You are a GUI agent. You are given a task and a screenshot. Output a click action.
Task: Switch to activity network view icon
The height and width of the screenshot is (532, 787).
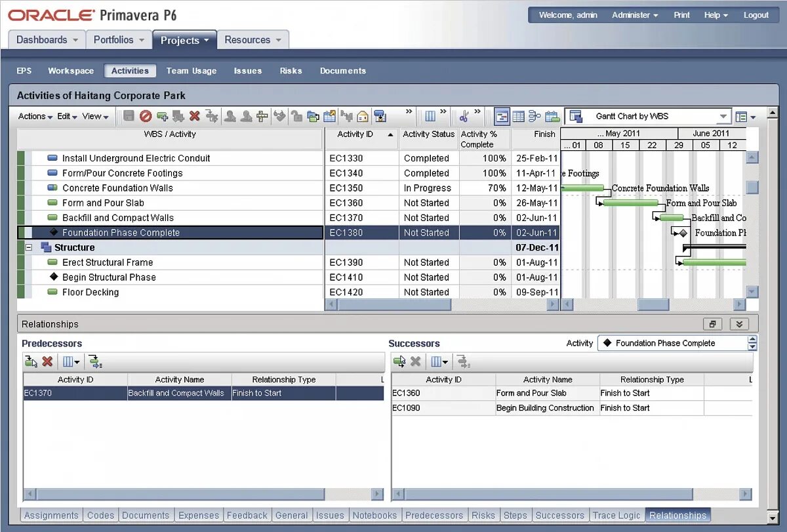pyautogui.click(x=535, y=116)
